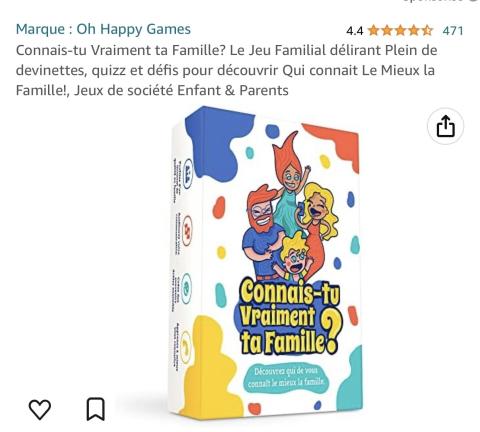View the 471 customer reviews
Viewport: 480px width, 432px height.
(x=453, y=31)
